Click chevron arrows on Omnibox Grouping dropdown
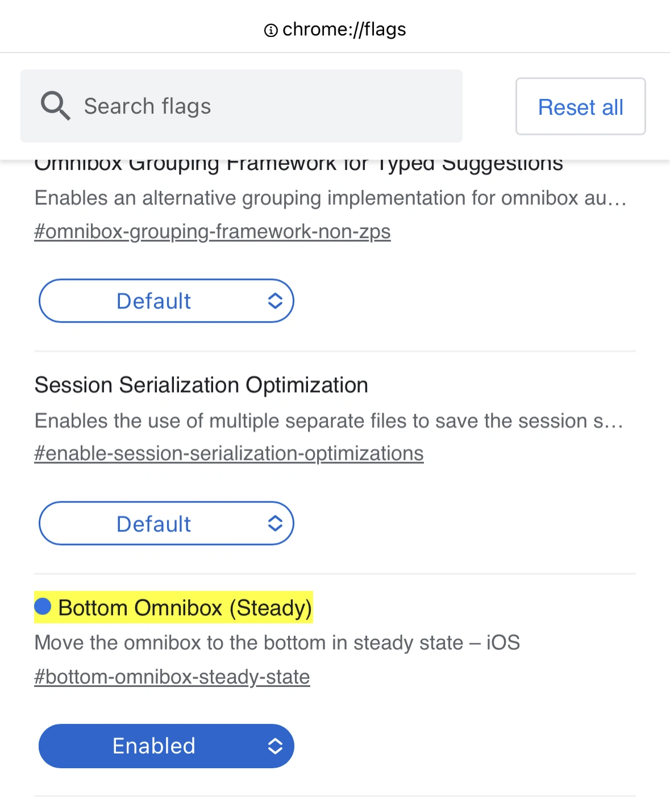670x812 pixels. (x=275, y=301)
